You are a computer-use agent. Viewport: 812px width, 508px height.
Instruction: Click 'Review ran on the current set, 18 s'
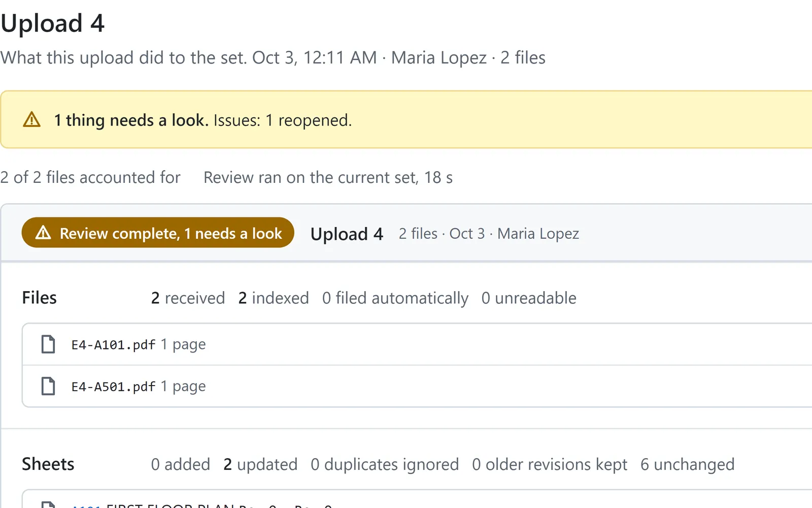328,177
